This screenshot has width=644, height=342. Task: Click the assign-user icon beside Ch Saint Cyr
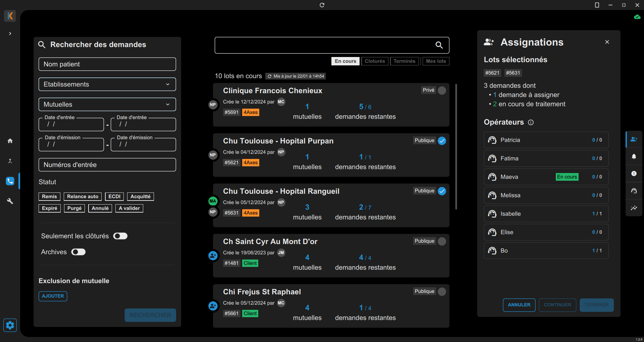(213, 256)
